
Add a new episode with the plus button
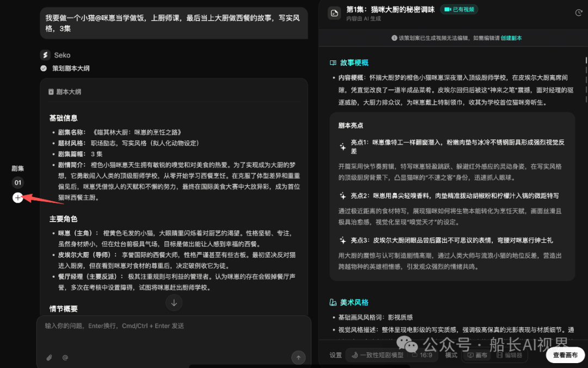point(17,197)
